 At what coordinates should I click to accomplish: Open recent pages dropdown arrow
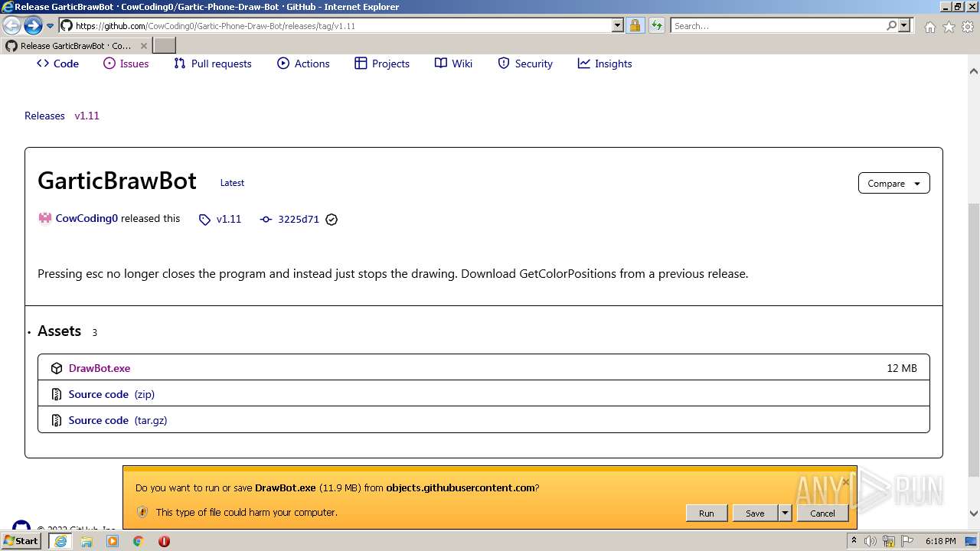tap(51, 26)
